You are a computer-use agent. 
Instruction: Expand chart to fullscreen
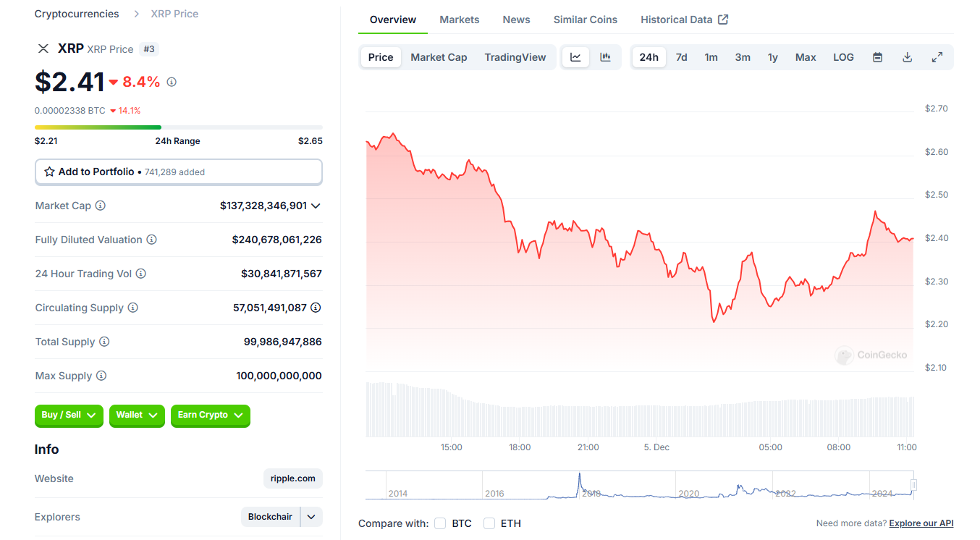[937, 57]
